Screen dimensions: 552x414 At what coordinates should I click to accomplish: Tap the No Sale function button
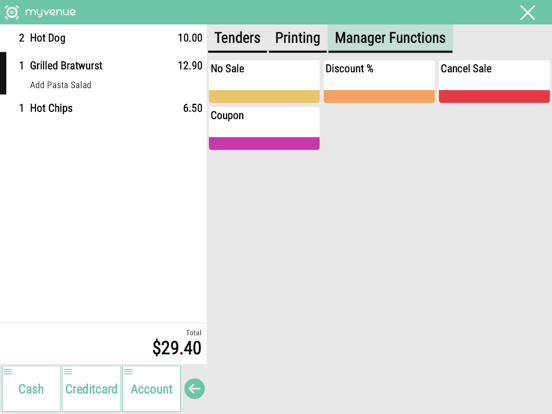click(x=264, y=81)
